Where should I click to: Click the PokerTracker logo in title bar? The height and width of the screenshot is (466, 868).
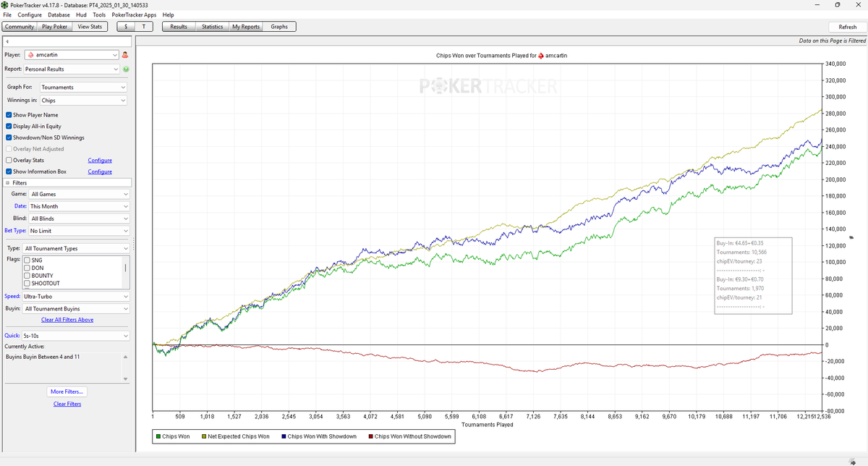[5, 4]
